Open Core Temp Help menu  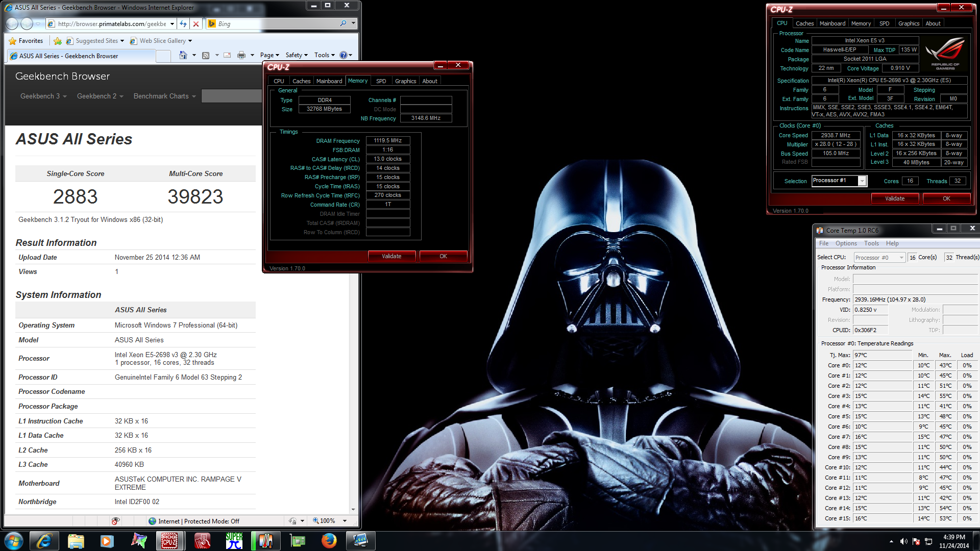(892, 243)
